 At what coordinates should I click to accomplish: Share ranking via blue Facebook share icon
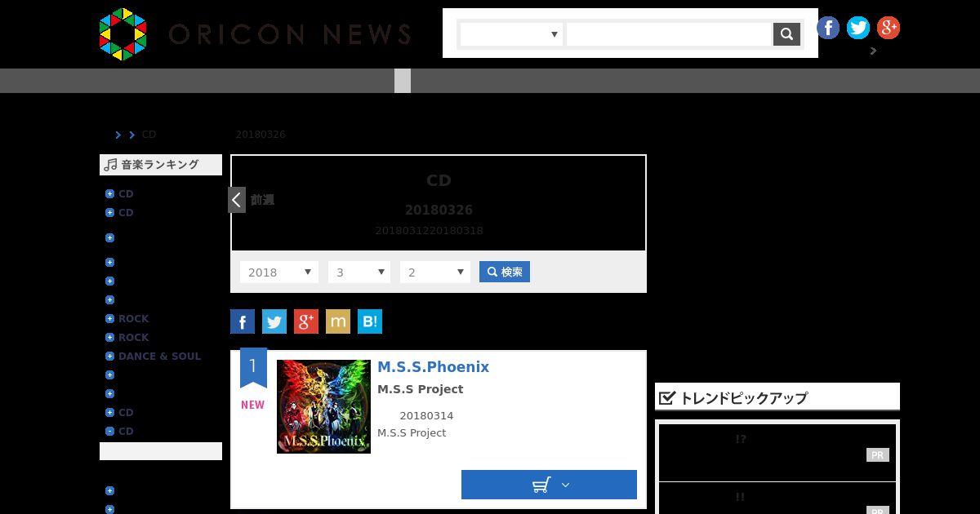pos(243,321)
